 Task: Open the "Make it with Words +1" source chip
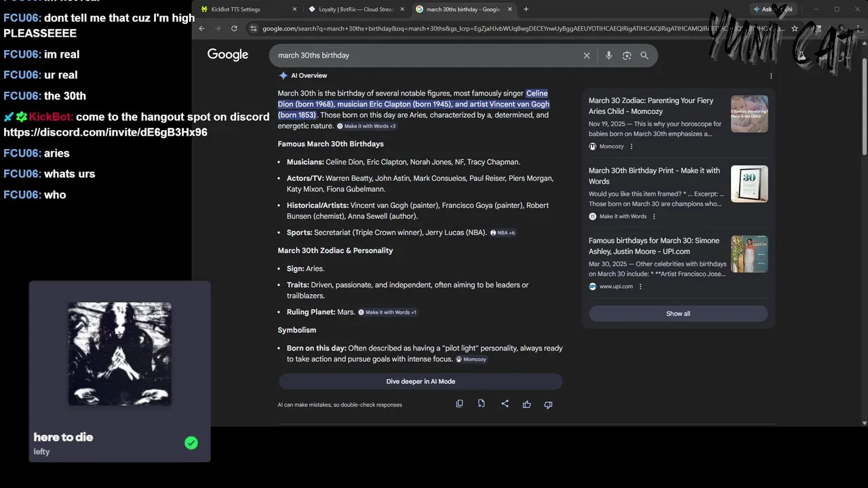387,312
